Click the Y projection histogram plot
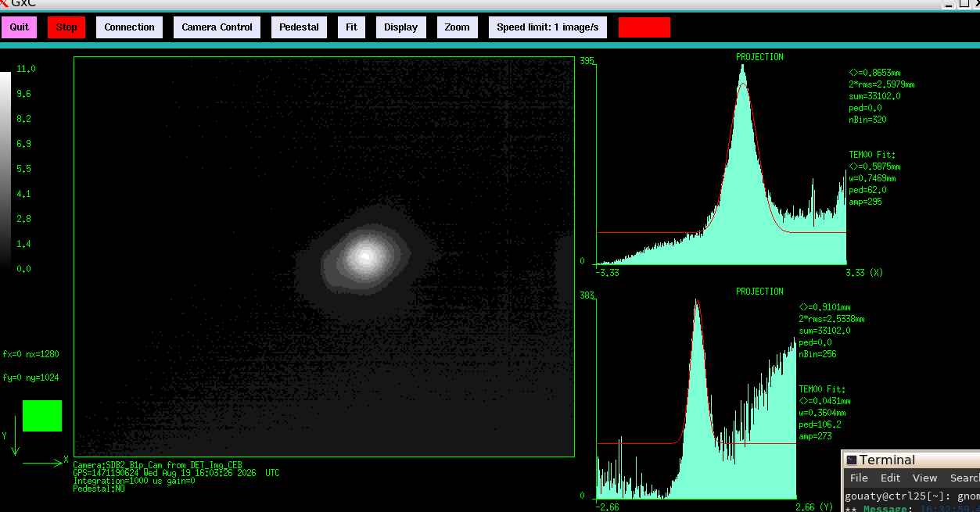This screenshot has width=980, height=512. coord(696,399)
